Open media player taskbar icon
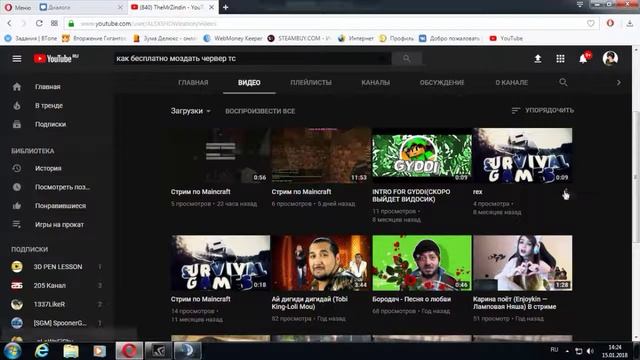 click(100, 351)
